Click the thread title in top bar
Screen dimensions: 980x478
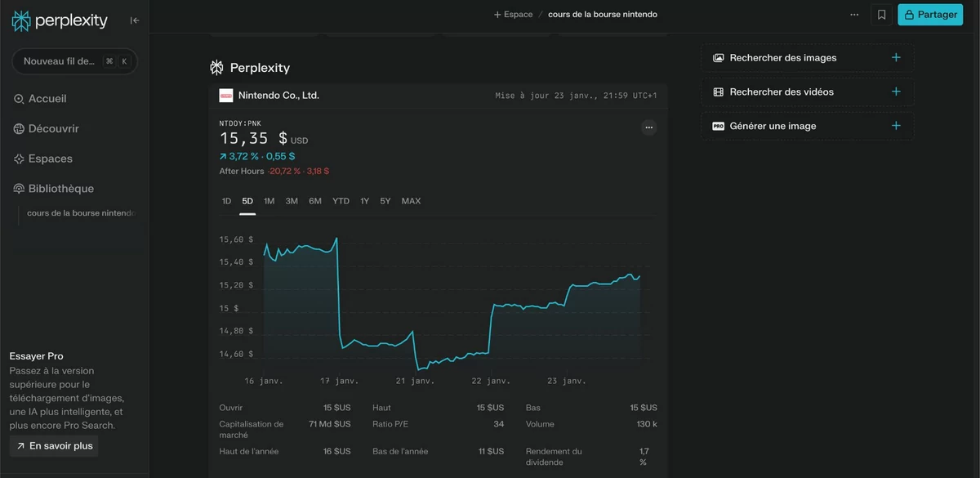603,15
